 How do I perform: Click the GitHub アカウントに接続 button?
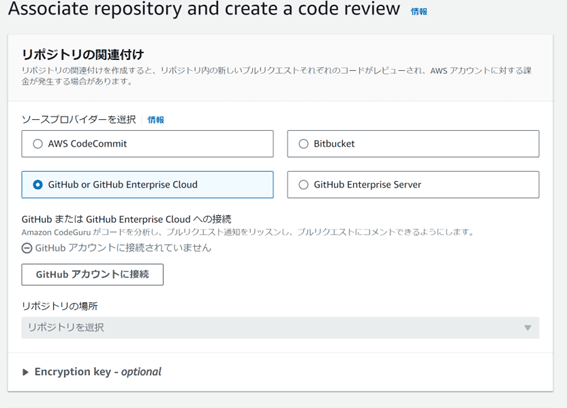(92, 275)
